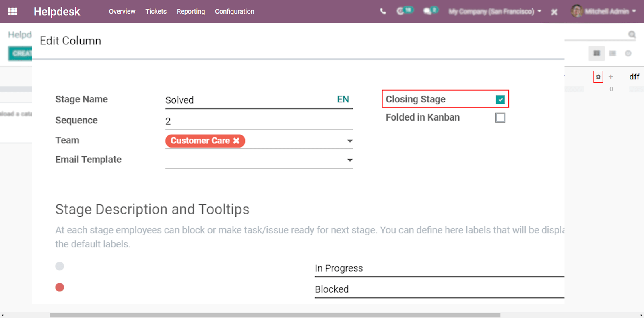Click the debug tools cross icon
Screen dimensions: 644x318
click(554, 12)
